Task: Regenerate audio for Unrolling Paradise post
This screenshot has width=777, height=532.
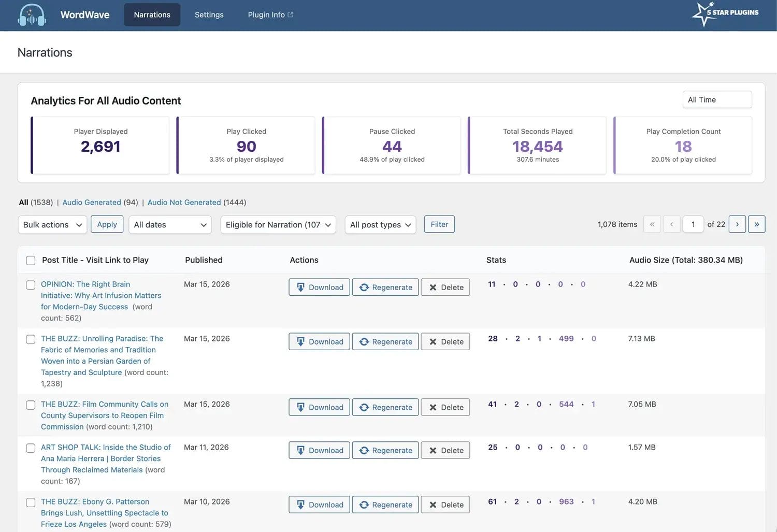Action: click(x=385, y=342)
